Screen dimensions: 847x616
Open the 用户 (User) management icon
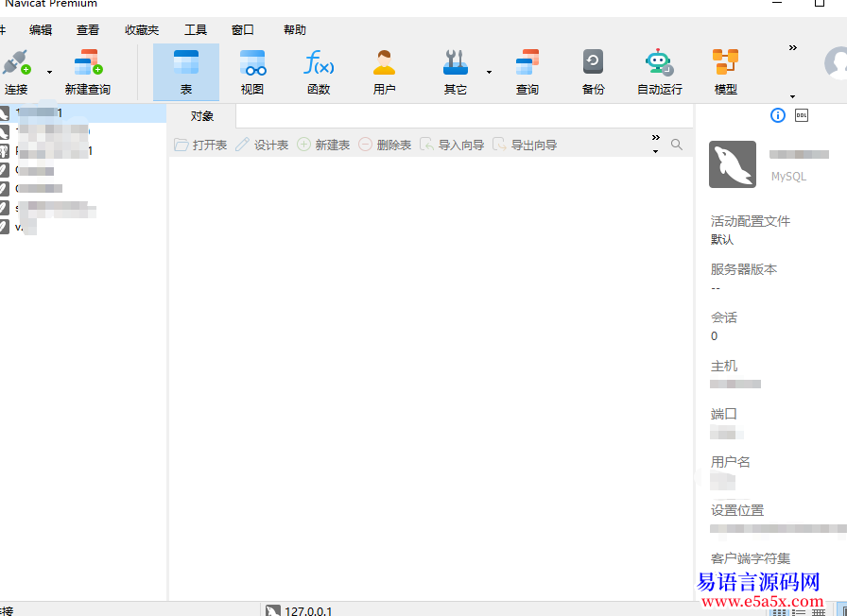(x=384, y=72)
